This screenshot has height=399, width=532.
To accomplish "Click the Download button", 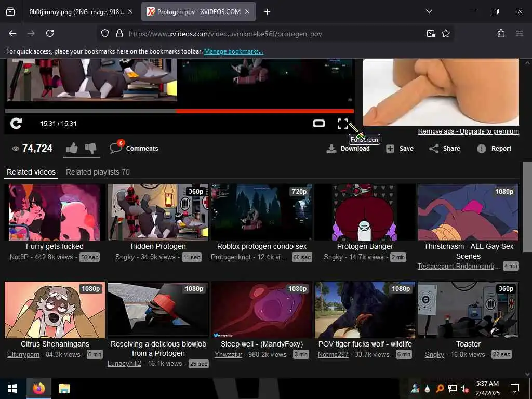I will click(348, 149).
